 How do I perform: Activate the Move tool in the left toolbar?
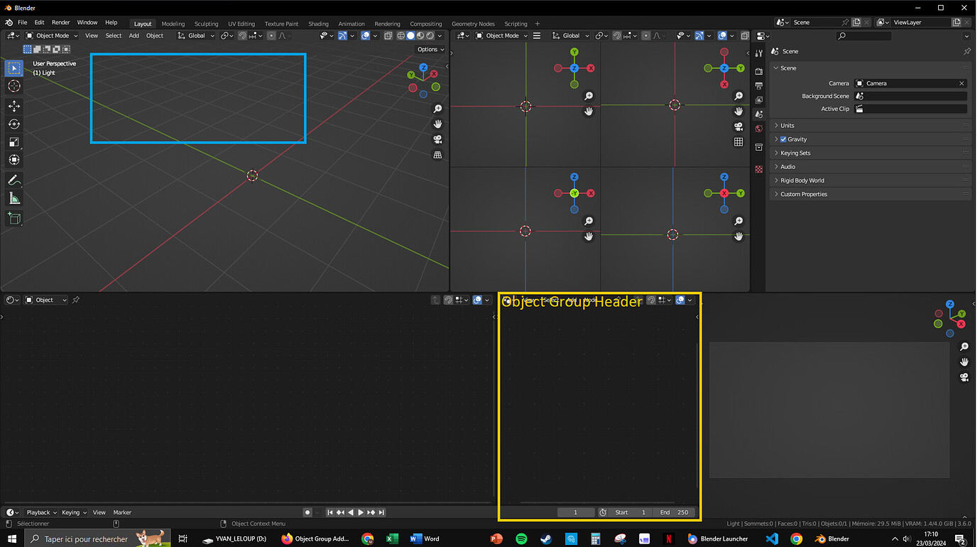coord(14,106)
